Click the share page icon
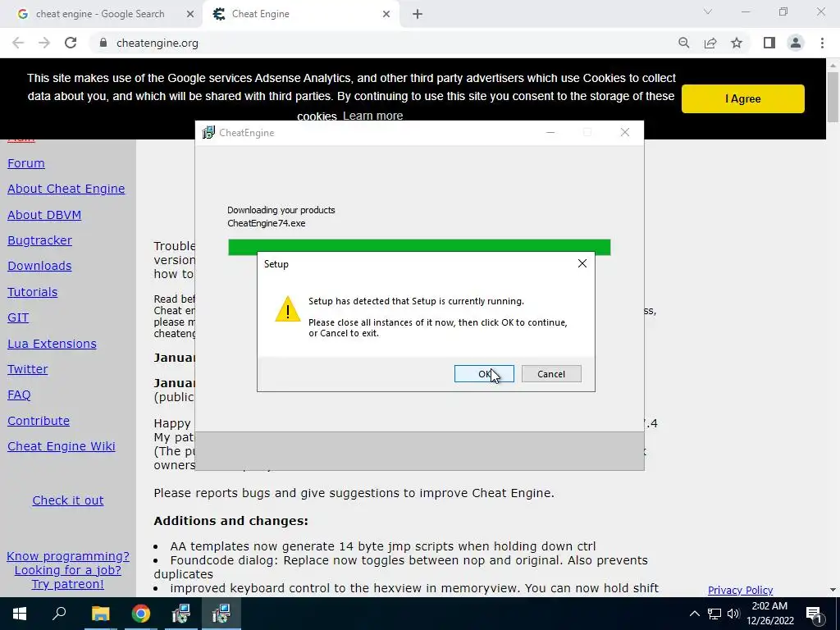The height and width of the screenshot is (630, 840). [x=710, y=43]
